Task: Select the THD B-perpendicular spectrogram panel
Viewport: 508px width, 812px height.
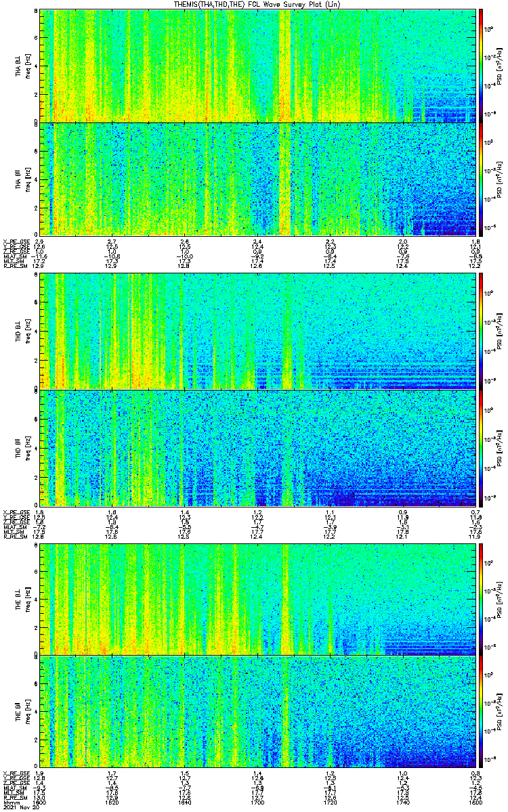Action: pos(257,331)
